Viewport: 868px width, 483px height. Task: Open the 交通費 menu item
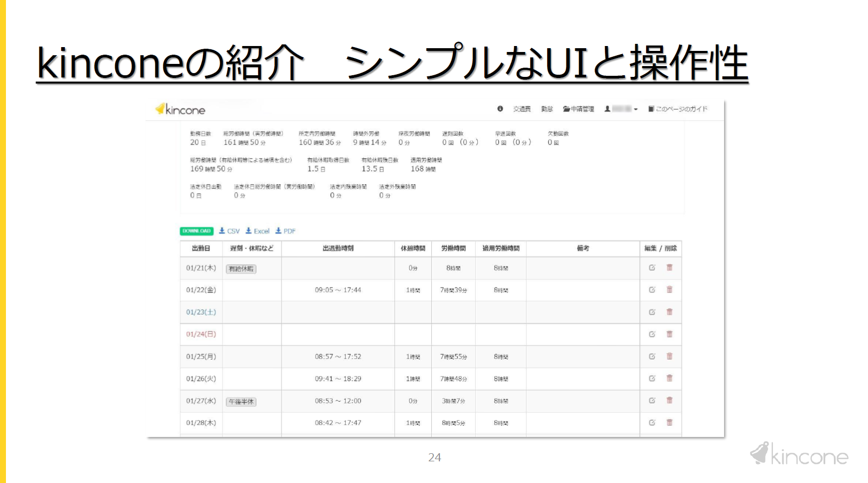(x=522, y=109)
